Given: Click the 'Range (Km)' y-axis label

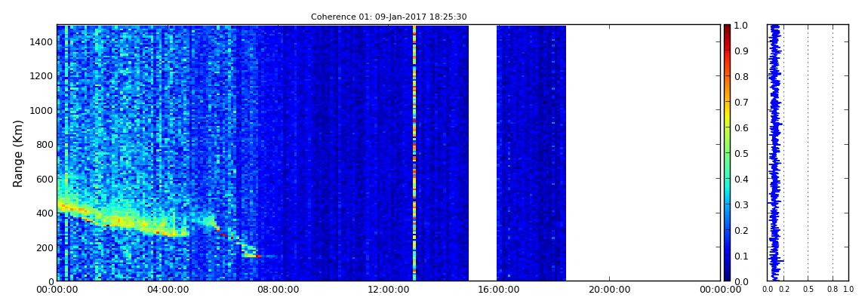Looking at the screenshot, I should pos(18,153).
